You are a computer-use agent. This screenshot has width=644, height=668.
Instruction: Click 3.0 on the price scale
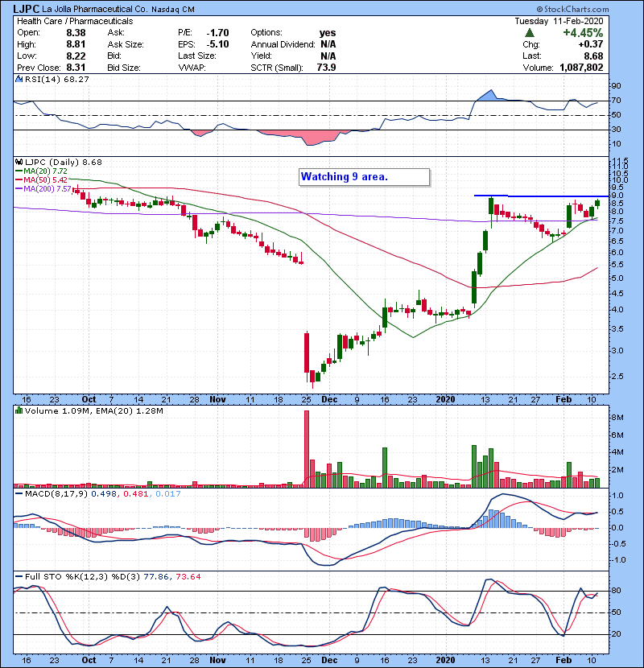click(x=617, y=351)
